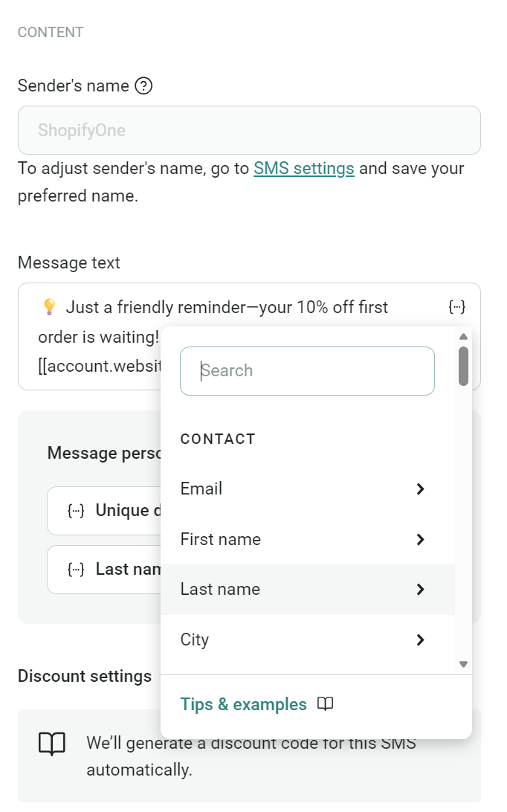Image resolution: width=507 pixels, height=812 pixels.
Task: Expand the First name personalization option
Action: tap(420, 540)
